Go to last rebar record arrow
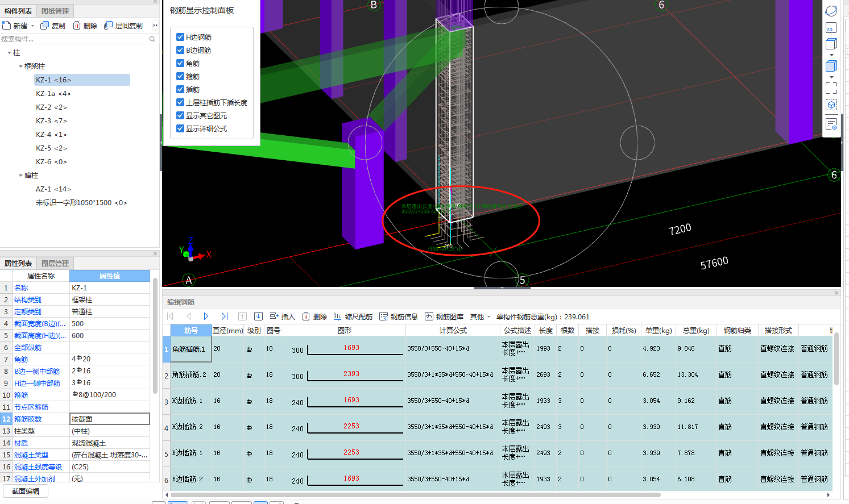This screenshot has width=849, height=504. pyautogui.click(x=224, y=316)
